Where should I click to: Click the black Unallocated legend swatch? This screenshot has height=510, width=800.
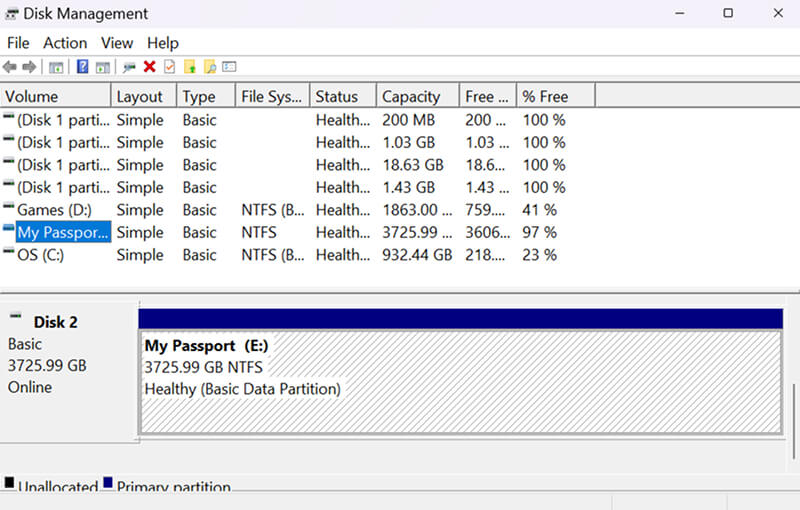[x=9, y=482]
